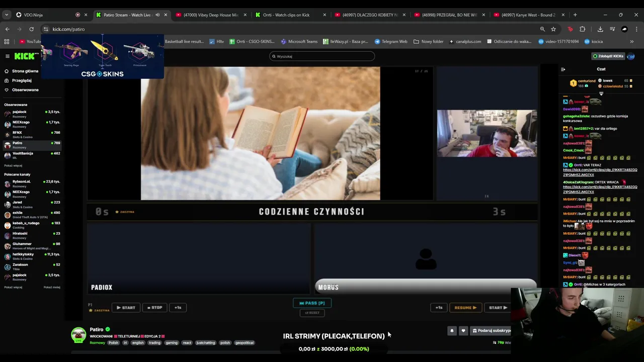644x362 pixels.
Task: Select the irl tag chip
Action: tap(125, 343)
